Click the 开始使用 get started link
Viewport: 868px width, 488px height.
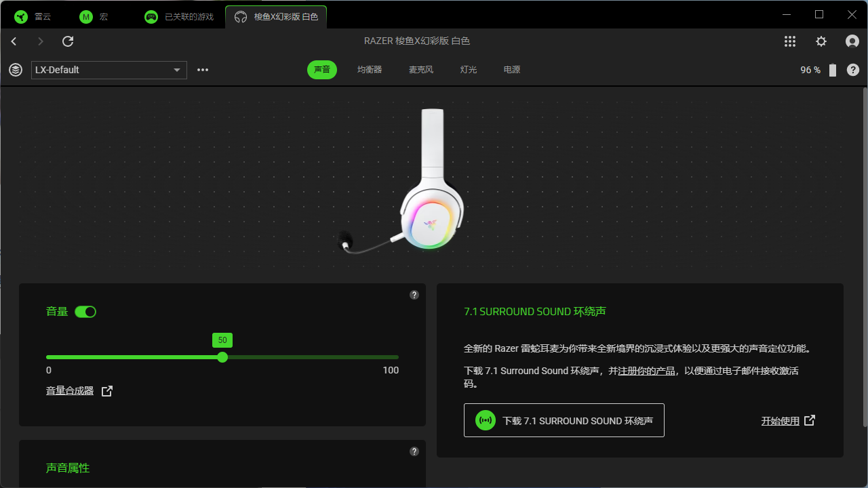[x=780, y=421]
